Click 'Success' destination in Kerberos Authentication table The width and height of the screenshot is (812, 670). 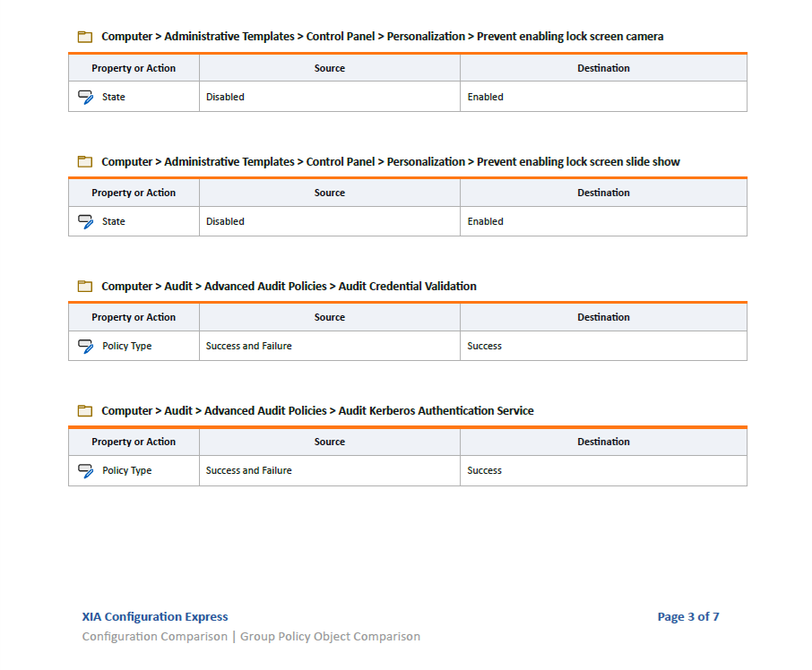coord(484,470)
